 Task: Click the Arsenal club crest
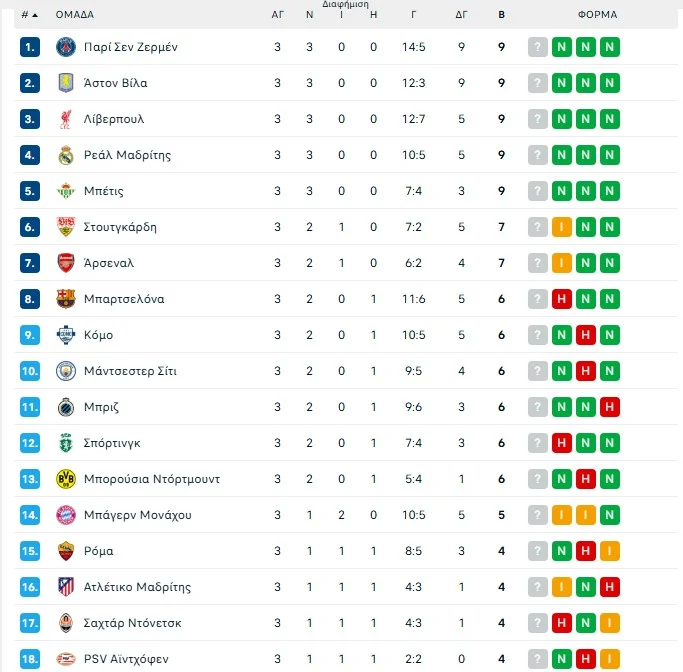coord(66,263)
